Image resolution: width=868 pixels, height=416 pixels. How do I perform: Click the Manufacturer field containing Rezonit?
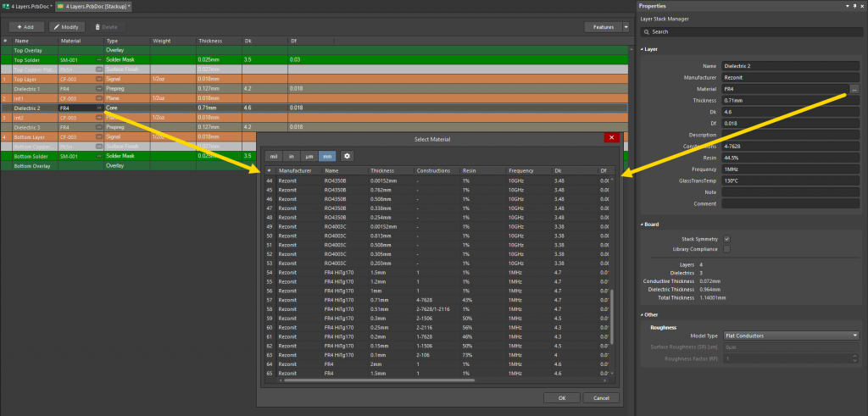[x=791, y=77]
